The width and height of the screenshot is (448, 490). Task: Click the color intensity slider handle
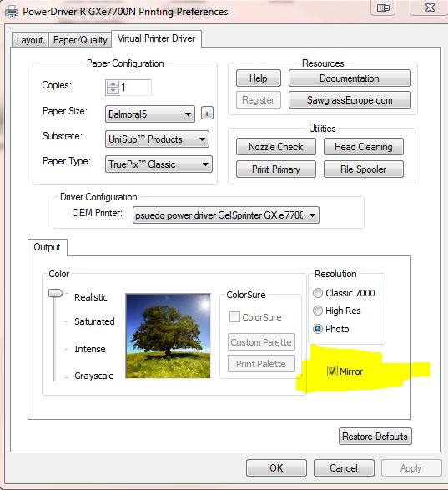tap(56, 294)
